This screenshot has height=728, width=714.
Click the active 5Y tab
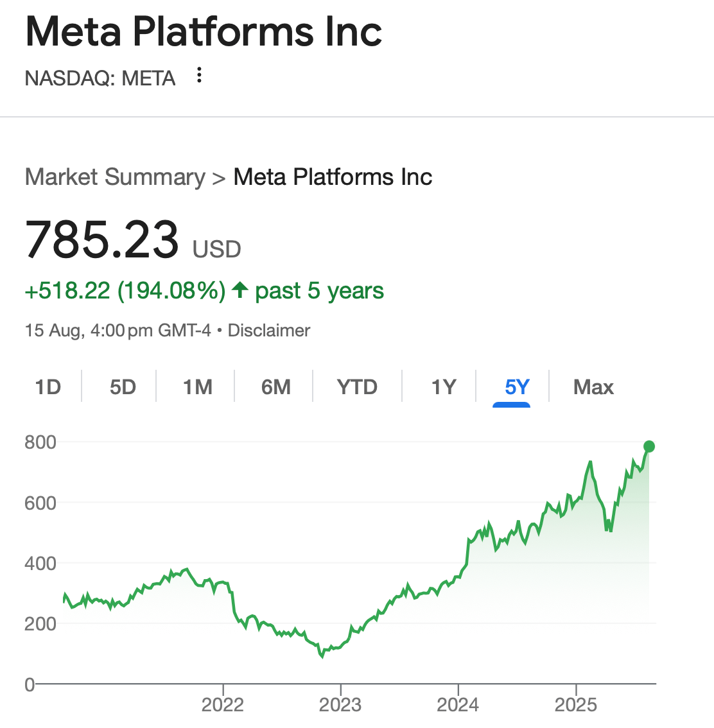[x=517, y=386]
